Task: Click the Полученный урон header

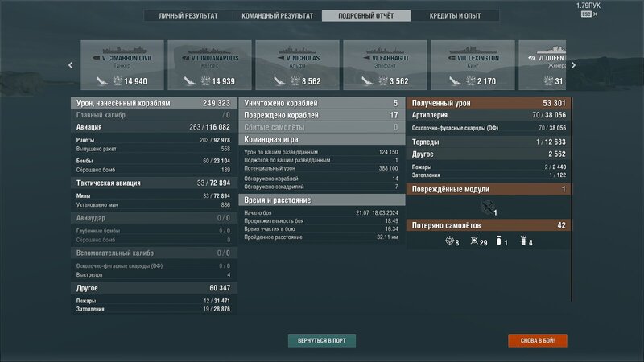Action: [x=489, y=103]
